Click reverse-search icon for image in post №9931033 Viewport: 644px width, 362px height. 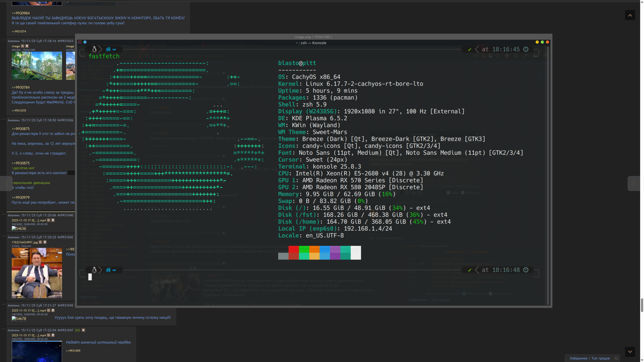pos(22,46)
